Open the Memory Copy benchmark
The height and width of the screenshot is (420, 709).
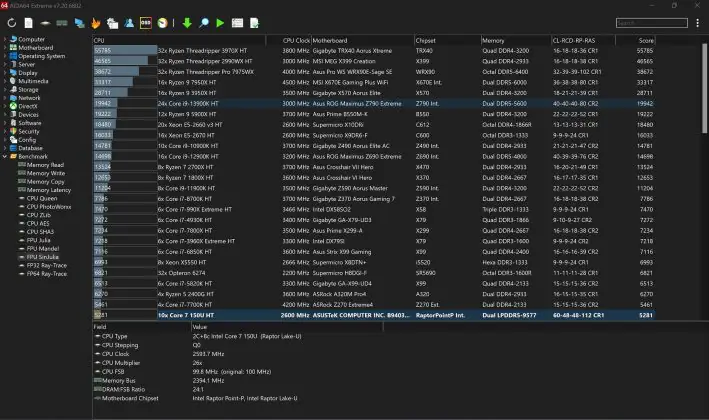45,182
